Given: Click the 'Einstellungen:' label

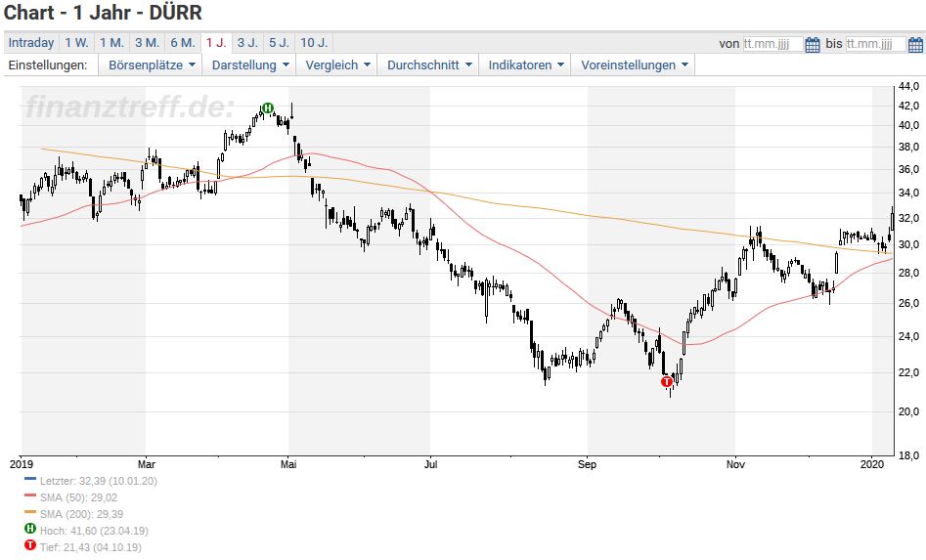Looking at the screenshot, I should (48, 65).
